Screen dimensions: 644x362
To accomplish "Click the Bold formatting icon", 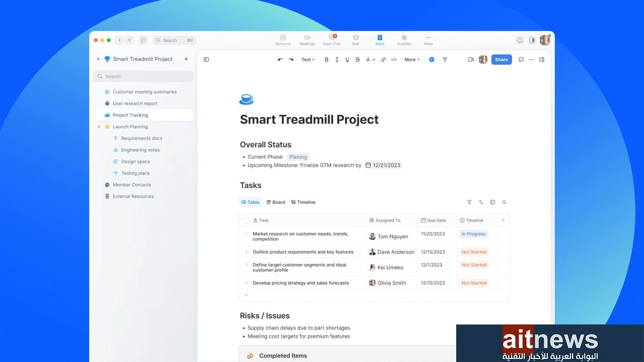I will 326,60.
